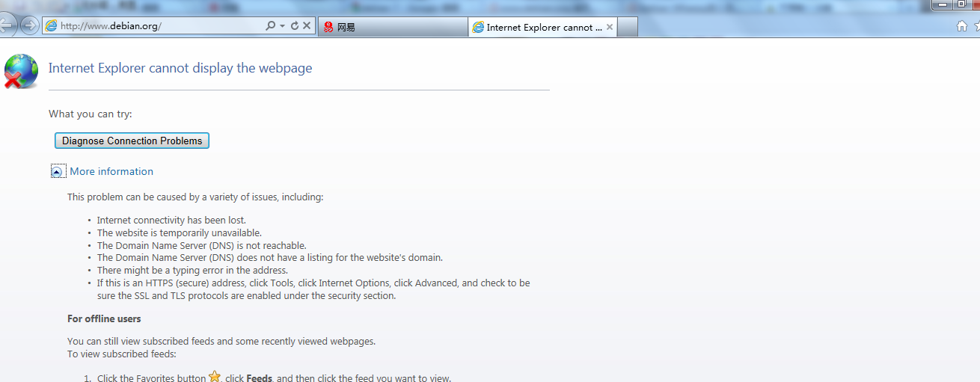The image size is (980, 382).
Task: Switch to the 网易 tab
Action: pos(393,27)
